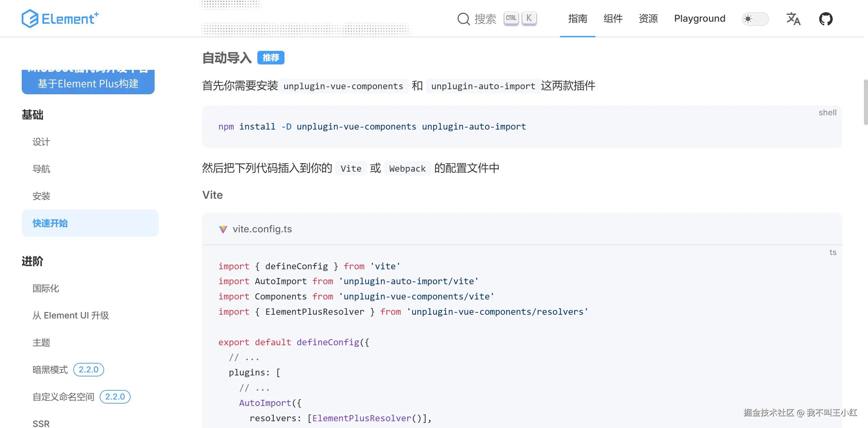Navigate to 国际化 in the sidebar
The height and width of the screenshot is (428, 868).
46,289
